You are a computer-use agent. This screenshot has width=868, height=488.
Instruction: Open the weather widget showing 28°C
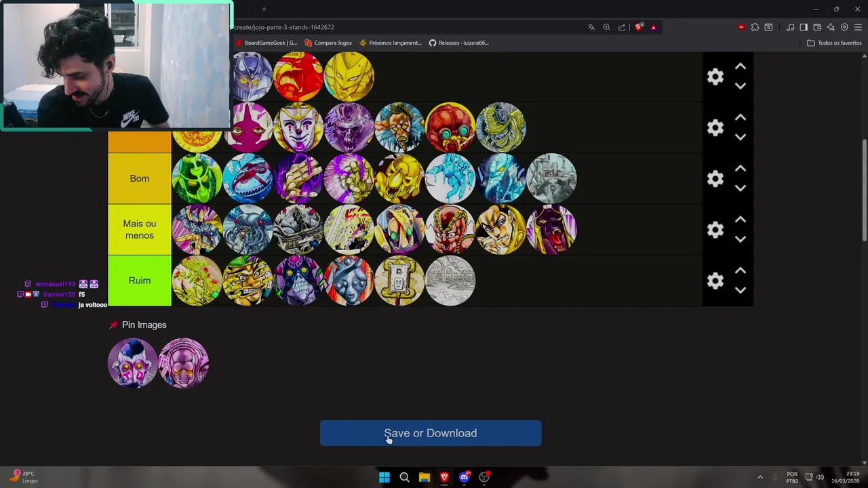click(x=23, y=477)
